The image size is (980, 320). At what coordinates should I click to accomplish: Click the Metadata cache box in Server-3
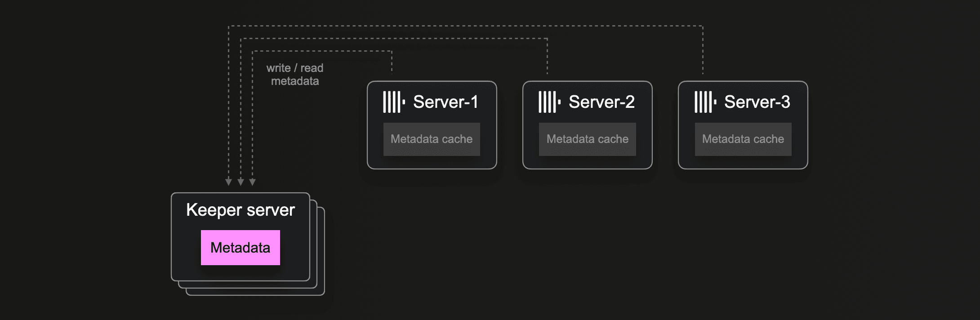(x=743, y=139)
